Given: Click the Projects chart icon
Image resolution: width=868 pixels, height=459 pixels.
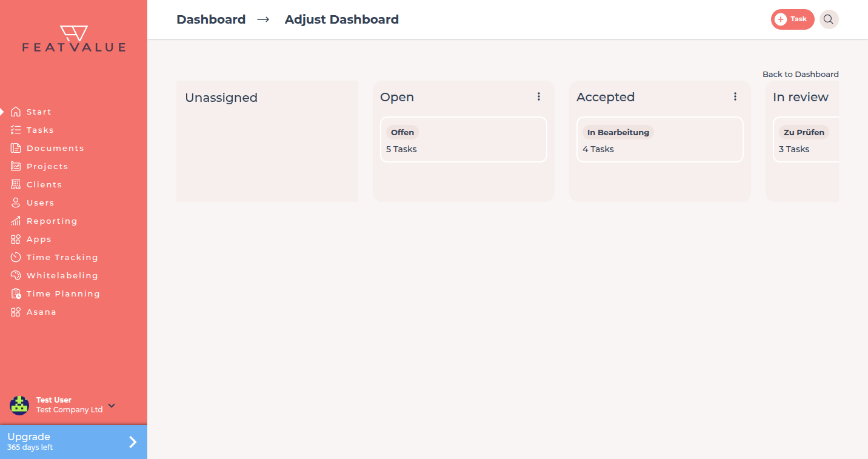Looking at the screenshot, I should tap(16, 166).
